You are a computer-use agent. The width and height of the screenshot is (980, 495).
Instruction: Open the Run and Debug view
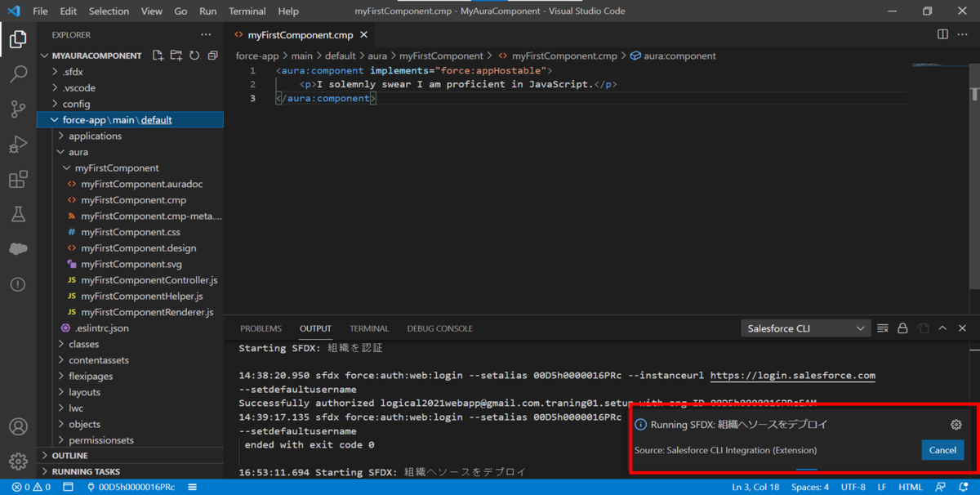pyautogui.click(x=18, y=145)
